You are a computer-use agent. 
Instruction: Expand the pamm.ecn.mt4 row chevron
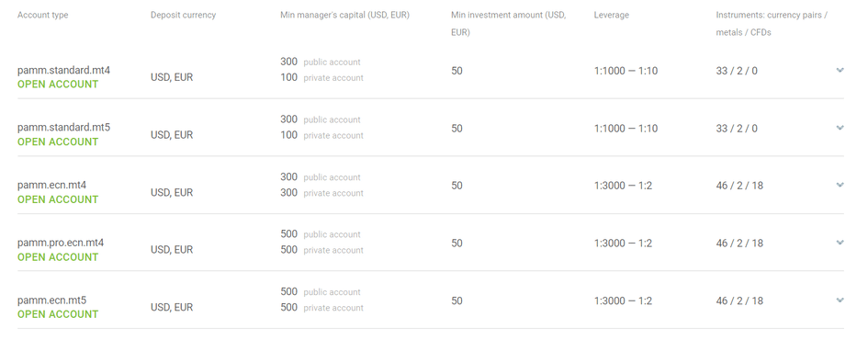click(x=840, y=185)
